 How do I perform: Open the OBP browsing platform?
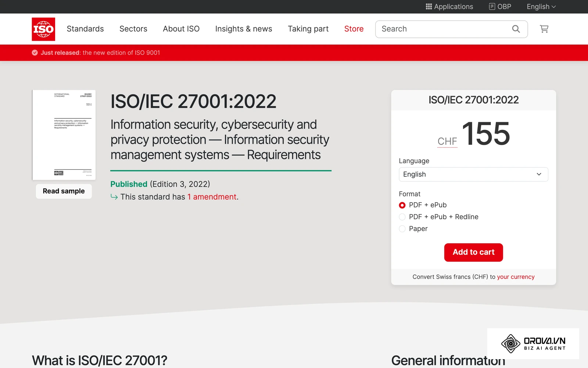[500, 7]
